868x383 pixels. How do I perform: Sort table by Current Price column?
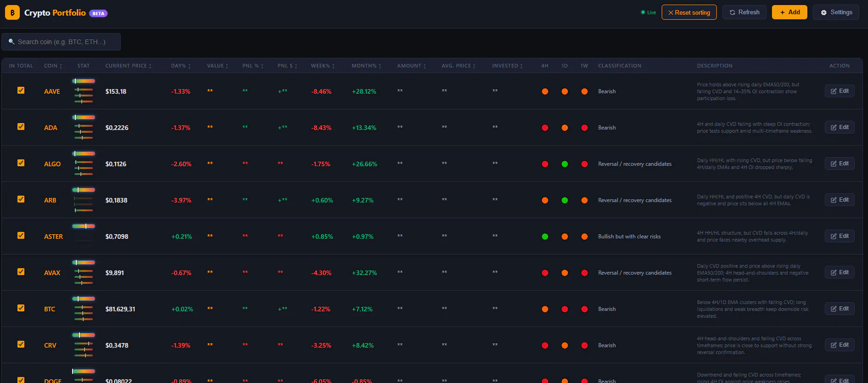[x=128, y=66]
